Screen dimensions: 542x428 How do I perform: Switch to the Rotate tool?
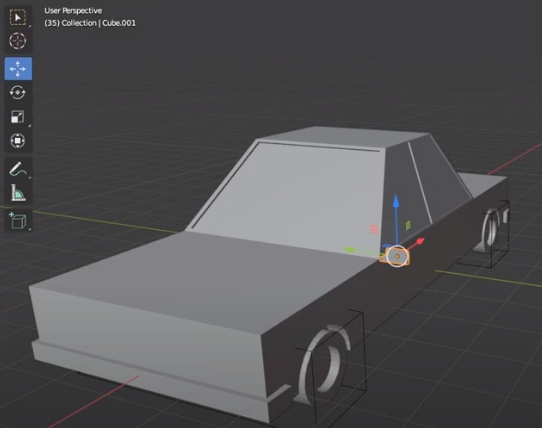[18, 93]
